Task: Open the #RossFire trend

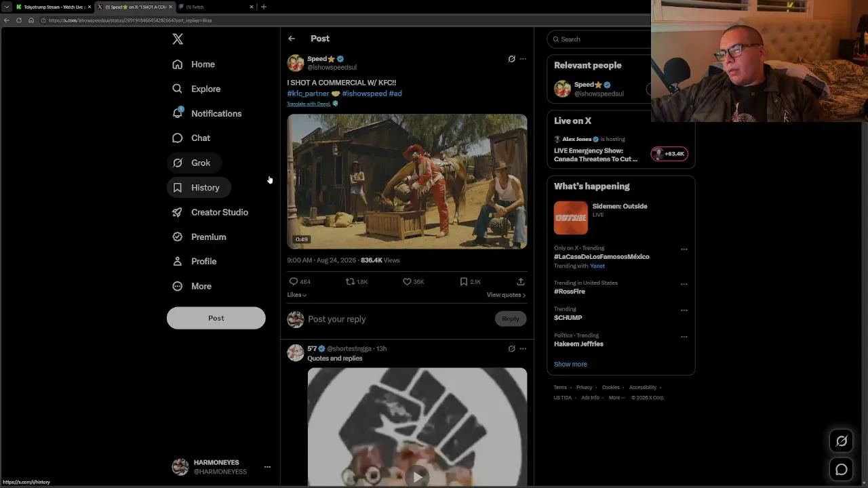Action: pyautogui.click(x=570, y=291)
